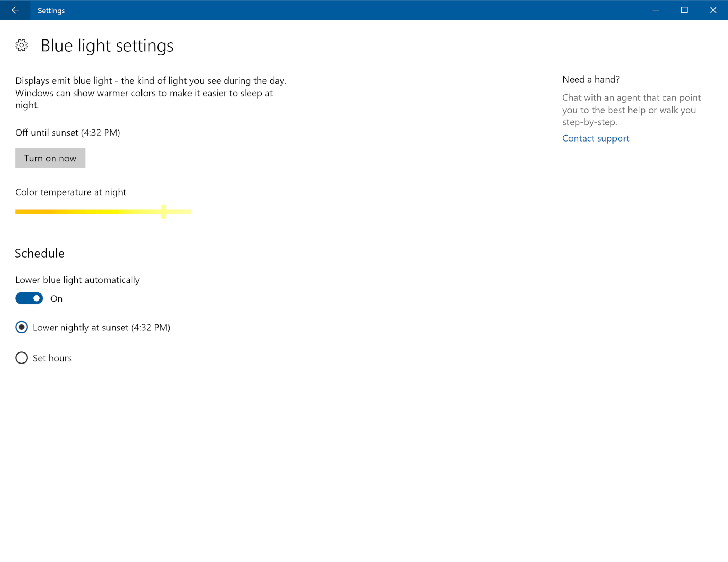
Task: Click the Settings title in title bar
Action: click(51, 11)
